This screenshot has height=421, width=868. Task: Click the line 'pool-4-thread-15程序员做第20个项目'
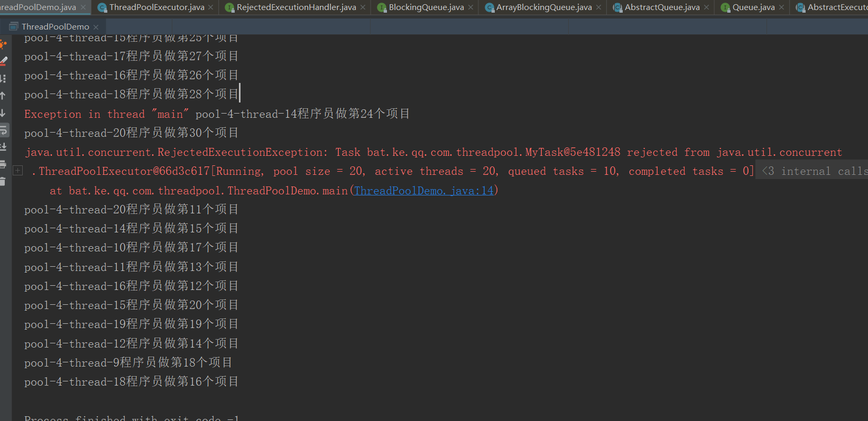click(131, 305)
